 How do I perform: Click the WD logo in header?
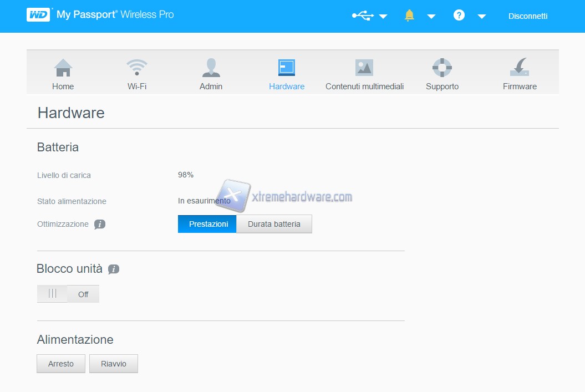pos(39,15)
